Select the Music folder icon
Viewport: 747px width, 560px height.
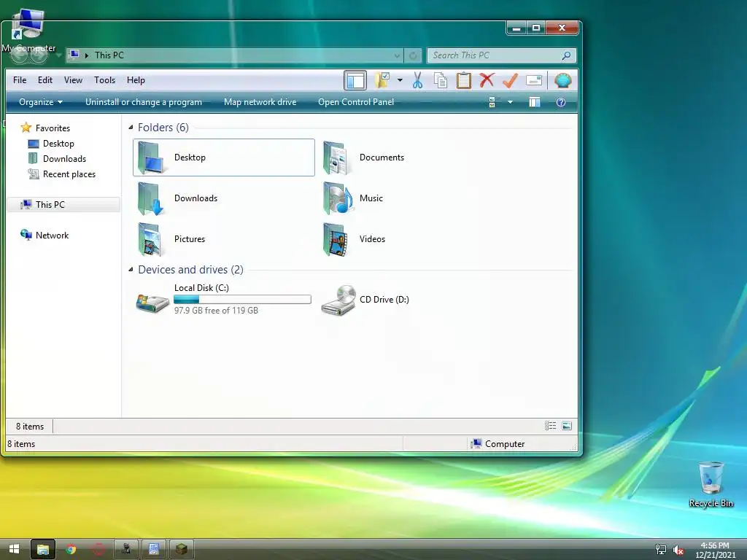point(338,198)
